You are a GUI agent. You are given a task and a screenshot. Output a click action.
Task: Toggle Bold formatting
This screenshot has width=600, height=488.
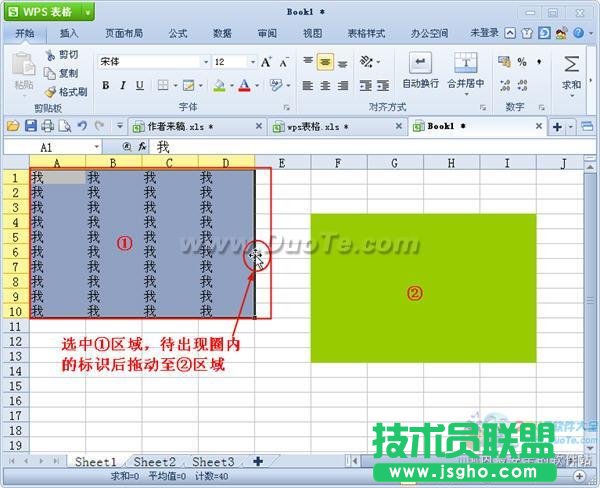pyautogui.click(x=106, y=85)
